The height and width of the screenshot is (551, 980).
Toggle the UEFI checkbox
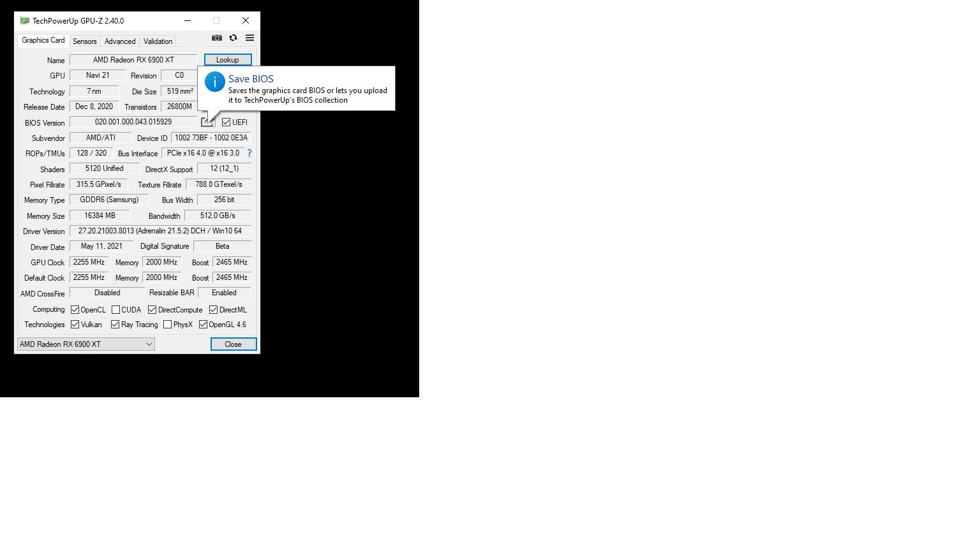coord(226,122)
